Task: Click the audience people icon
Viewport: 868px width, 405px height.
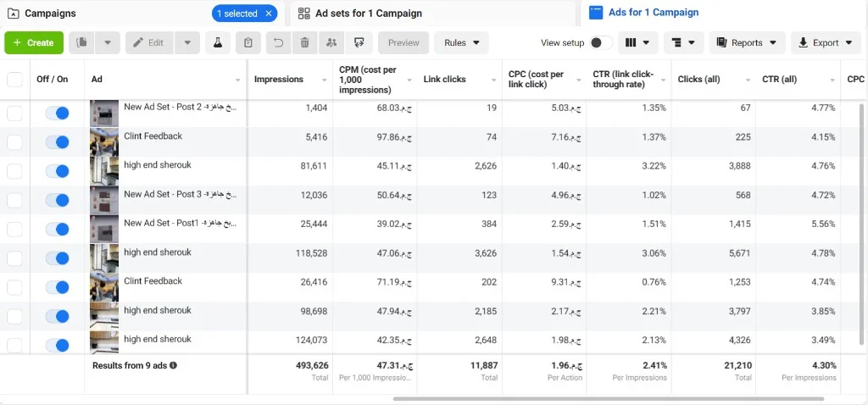Action: tap(331, 42)
